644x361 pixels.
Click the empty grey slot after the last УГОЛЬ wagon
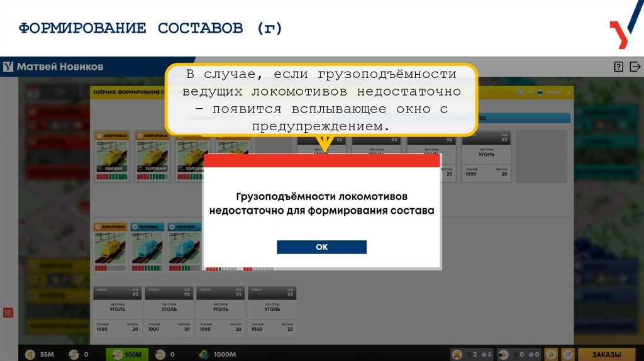click(541, 157)
